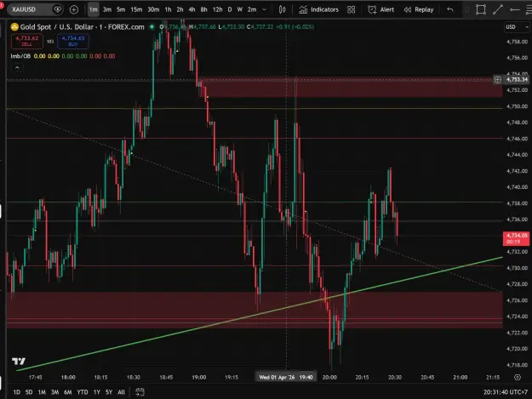Select the upper red supply zone rectangle

pyautogui.click(x=352, y=88)
